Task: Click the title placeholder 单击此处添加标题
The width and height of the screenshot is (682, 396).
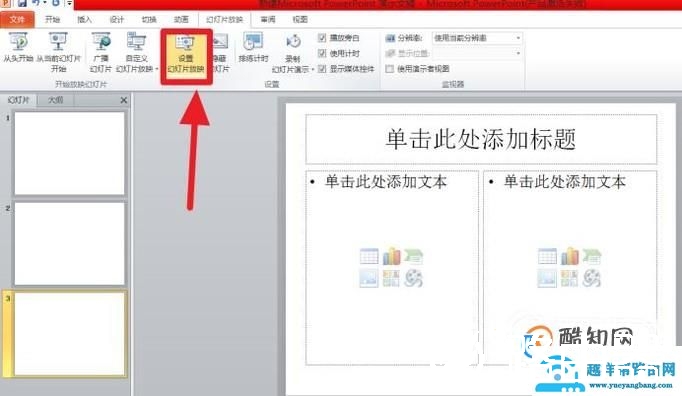Action: pyautogui.click(x=481, y=139)
